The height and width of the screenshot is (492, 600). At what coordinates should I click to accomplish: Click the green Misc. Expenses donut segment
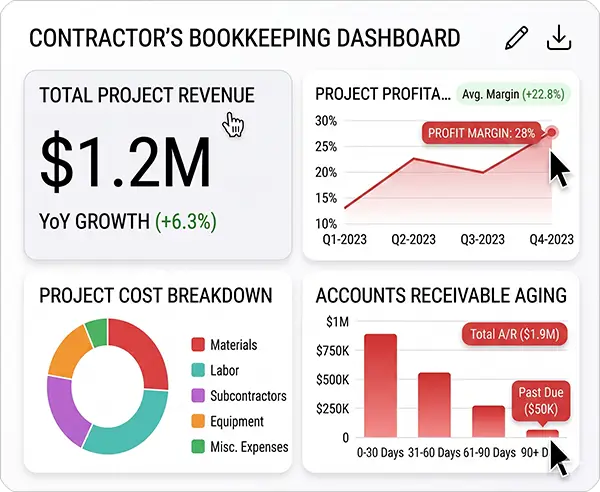[x=98, y=331]
